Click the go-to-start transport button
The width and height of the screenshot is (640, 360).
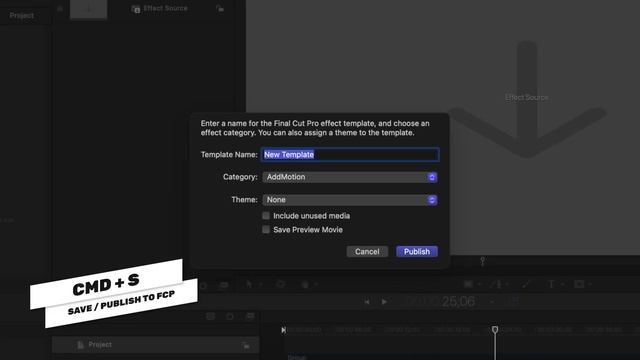[x=367, y=302]
